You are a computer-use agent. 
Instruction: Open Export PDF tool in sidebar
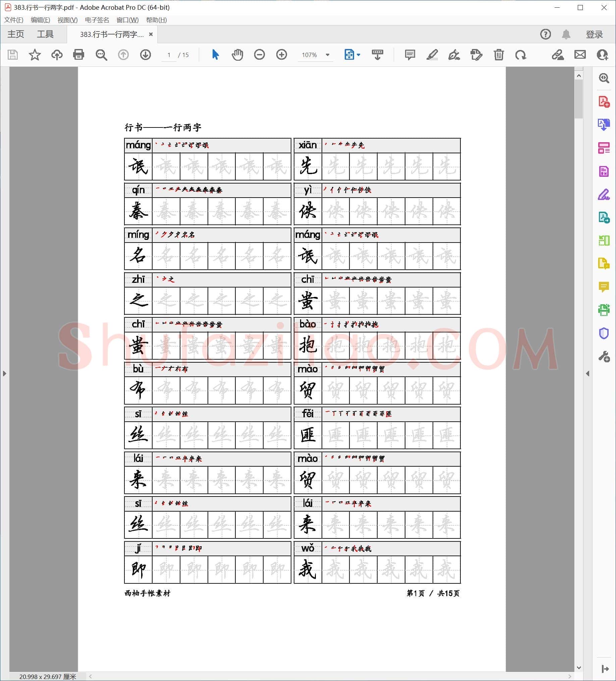(604, 125)
